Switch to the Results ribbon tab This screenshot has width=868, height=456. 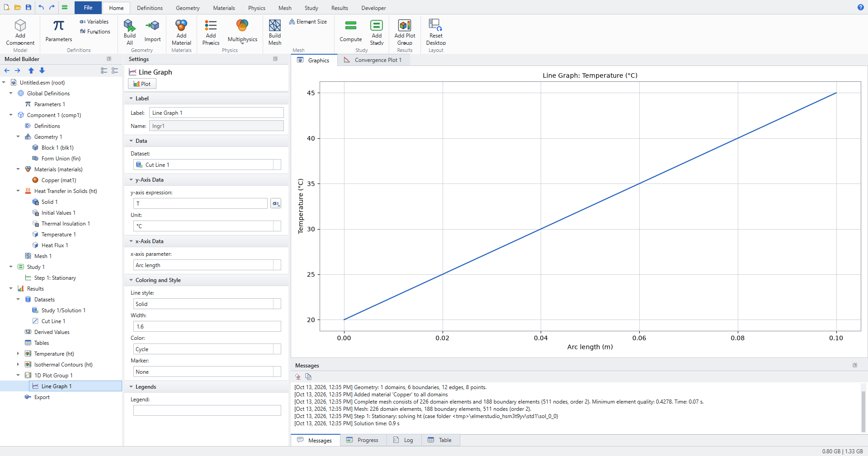click(x=340, y=8)
